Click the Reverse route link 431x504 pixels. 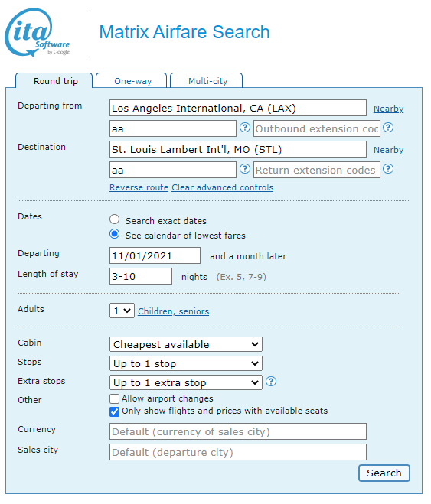[x=139, y=187]
